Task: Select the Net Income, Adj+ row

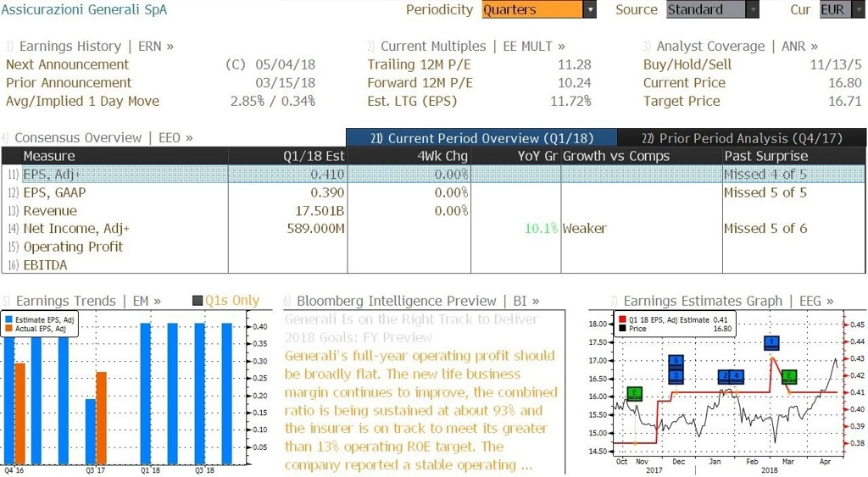Action: [x=433, y=229]
